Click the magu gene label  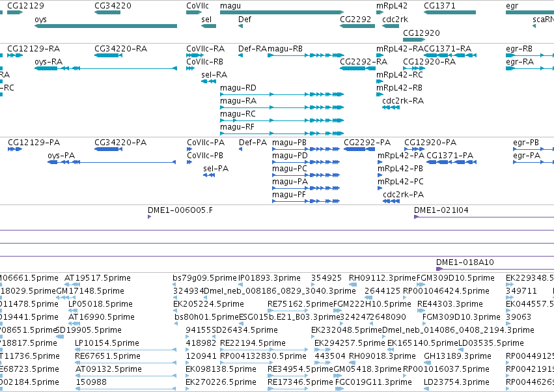click(x=230, y=6)
